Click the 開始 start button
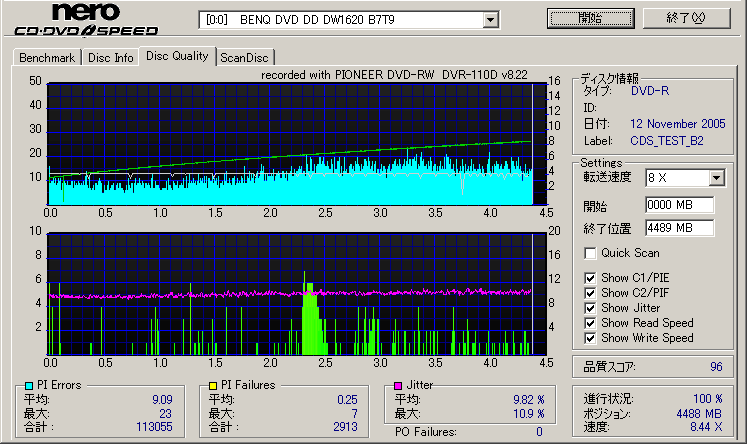 point(590,18)
